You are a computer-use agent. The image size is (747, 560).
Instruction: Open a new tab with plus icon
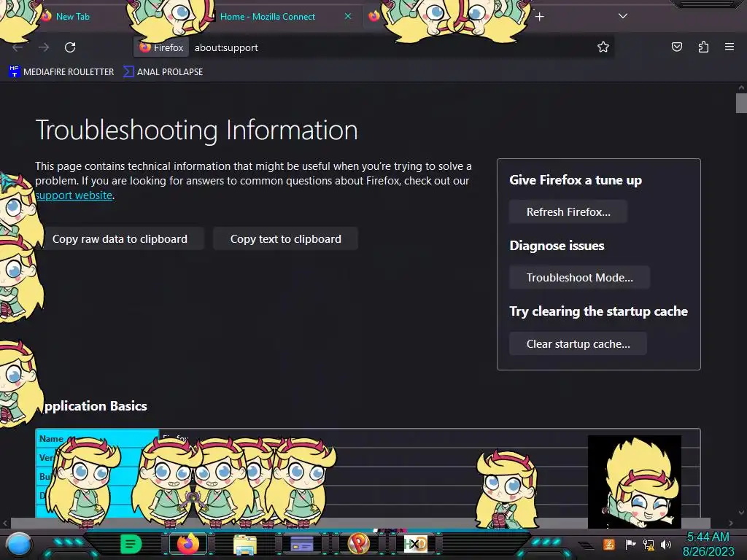pos(539,17)
